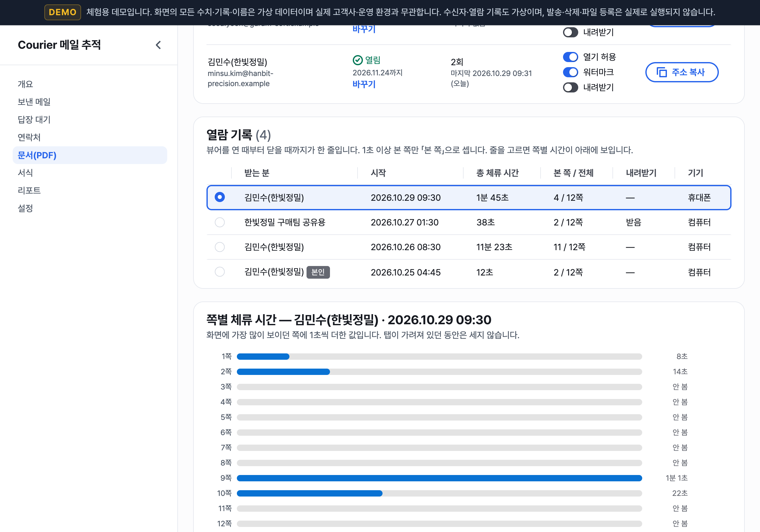Click the 시작 column header

378,173
